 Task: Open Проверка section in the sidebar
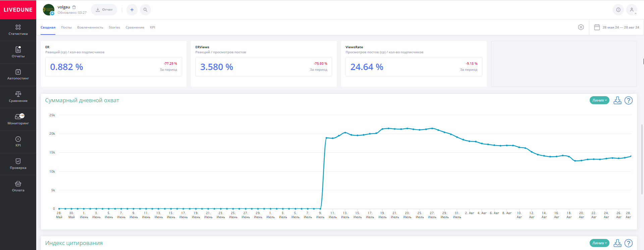[x=18, y=164]
